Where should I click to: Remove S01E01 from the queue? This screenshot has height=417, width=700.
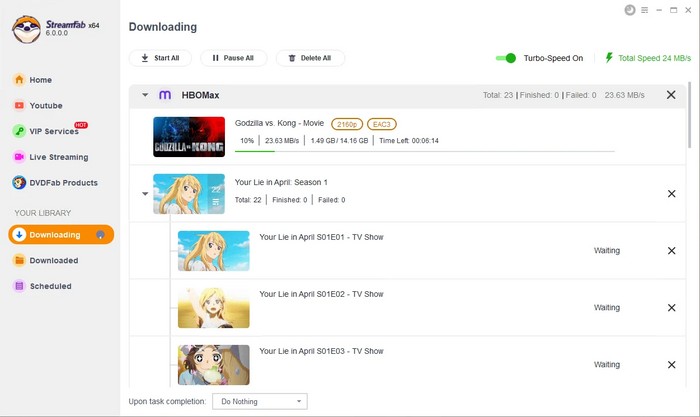tap(671, 251)
